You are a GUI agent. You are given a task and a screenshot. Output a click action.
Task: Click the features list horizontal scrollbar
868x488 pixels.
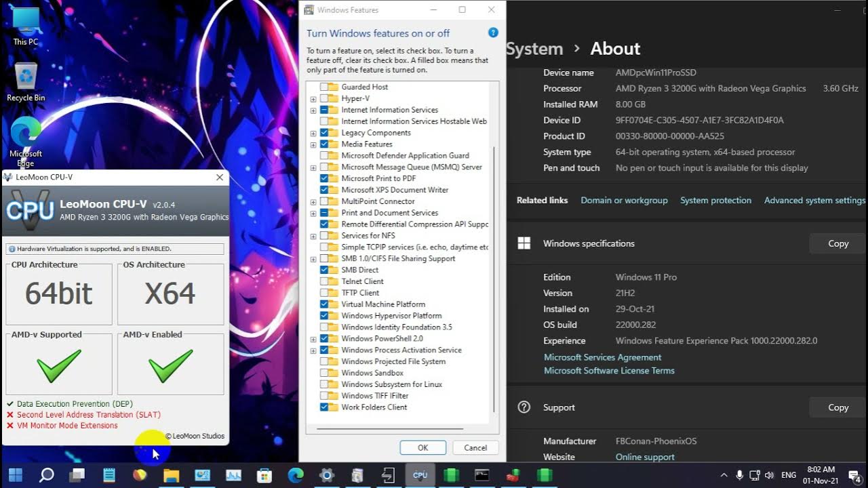click(x=390, y=428)
